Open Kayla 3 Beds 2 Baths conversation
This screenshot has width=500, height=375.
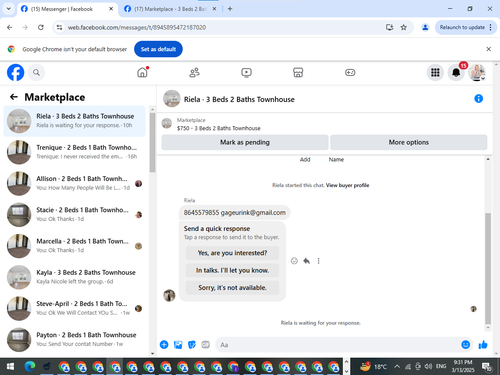click(75, 277)
